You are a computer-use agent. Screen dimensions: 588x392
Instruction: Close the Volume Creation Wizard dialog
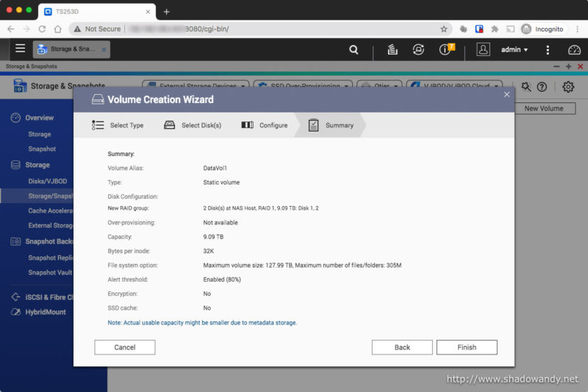[x=506, y=94]
